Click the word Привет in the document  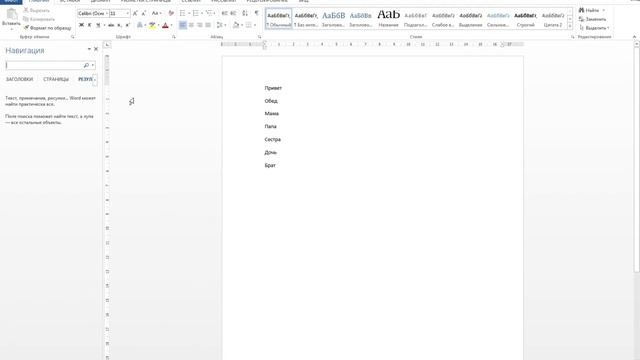(x=273, y=88)
